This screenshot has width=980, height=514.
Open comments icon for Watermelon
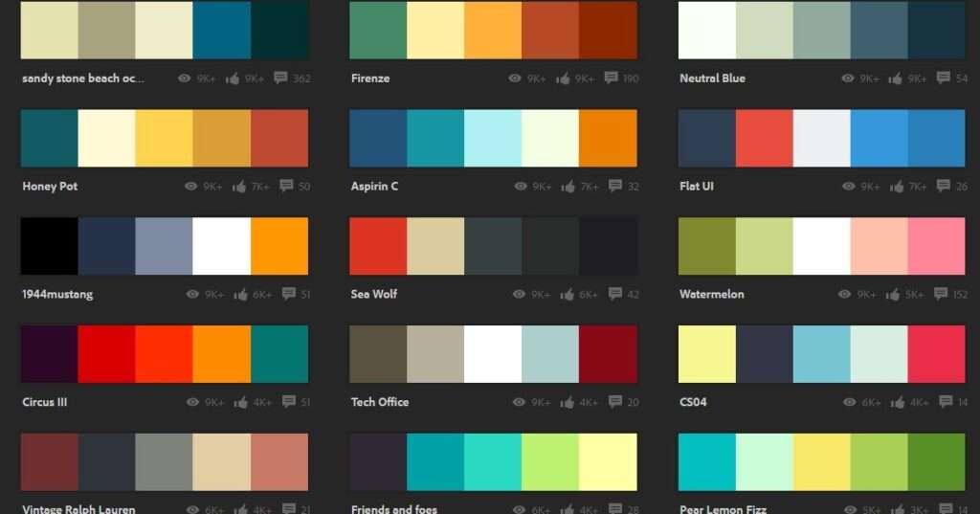941,294
